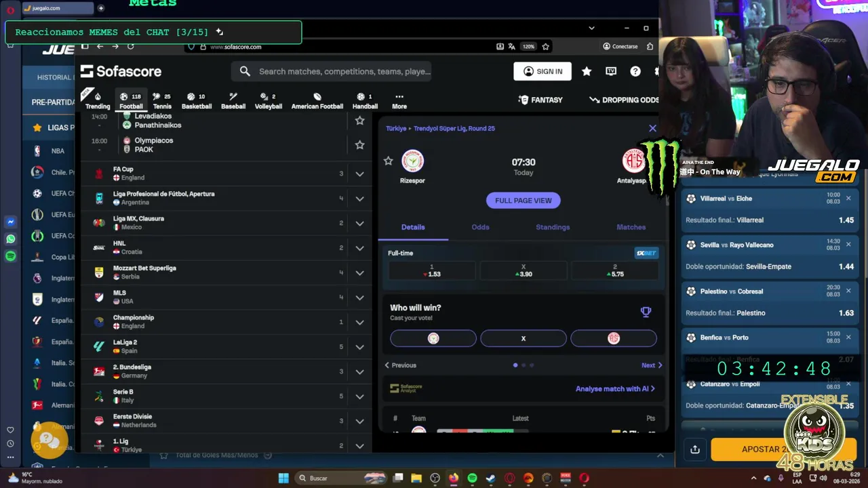Select the Tennis sport category

pos(162,101)
